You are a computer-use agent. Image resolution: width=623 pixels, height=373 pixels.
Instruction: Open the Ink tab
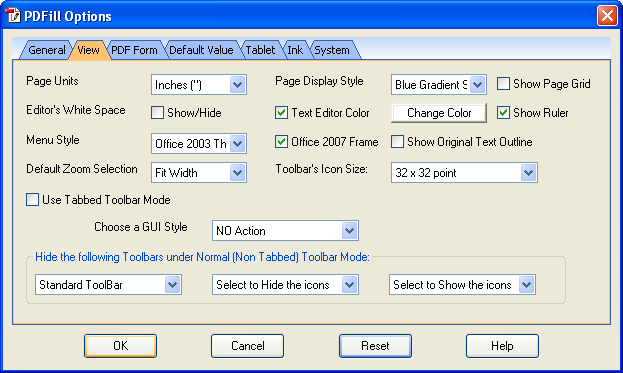pos(295,50)
